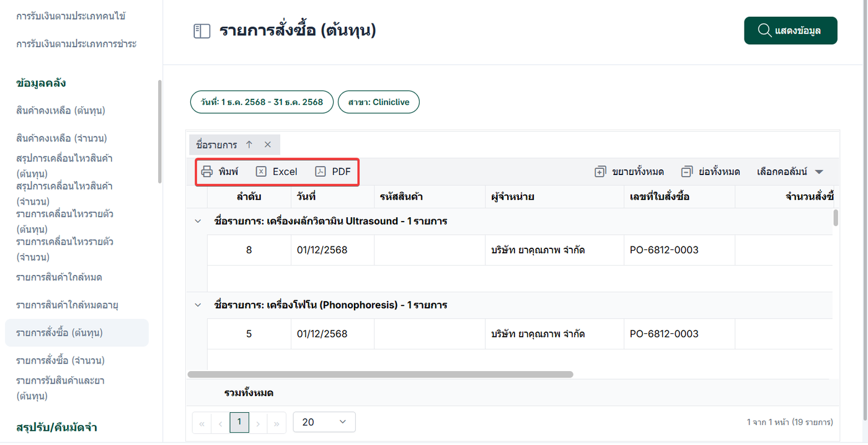Click the table's horizontal scrollbar
Screen dimensions: 868x445
[380, 374]
